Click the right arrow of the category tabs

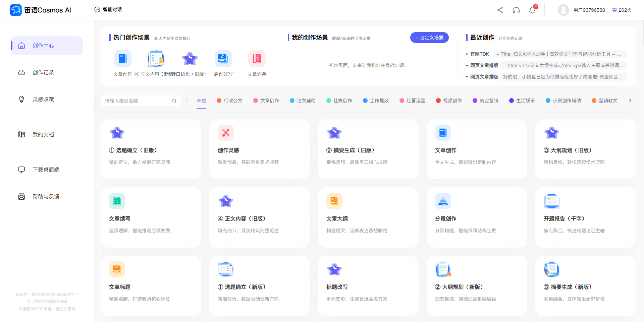tap(630, 101)
